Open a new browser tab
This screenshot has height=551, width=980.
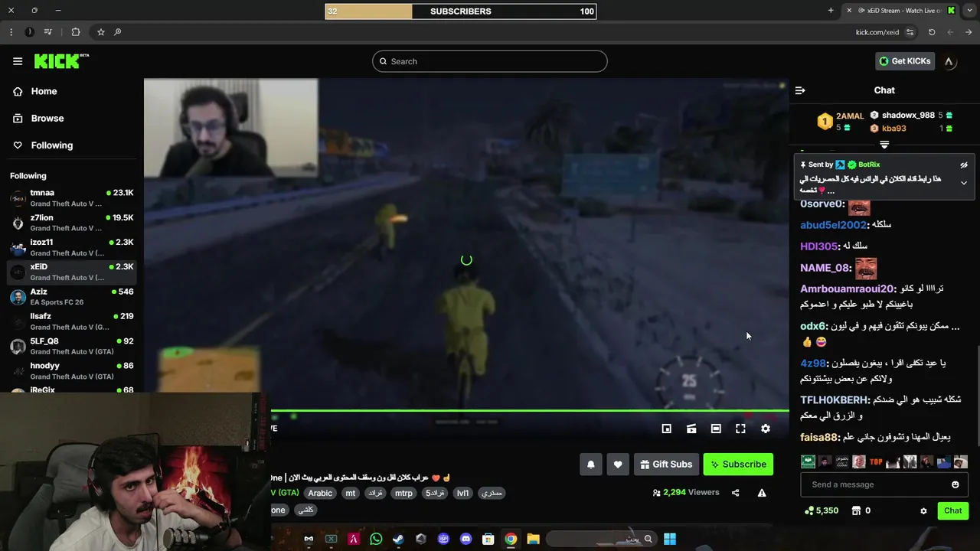click(x=831, y=11)
